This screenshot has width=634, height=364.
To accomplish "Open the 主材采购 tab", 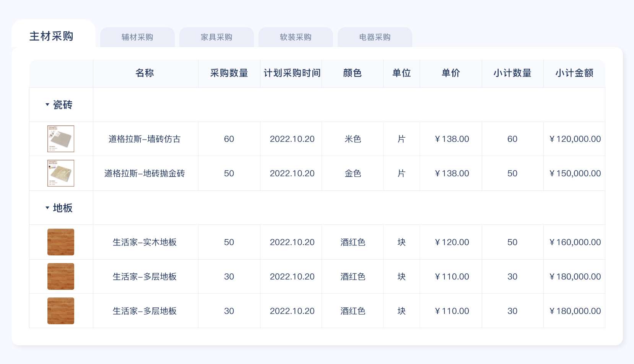I will click(52, 36).
